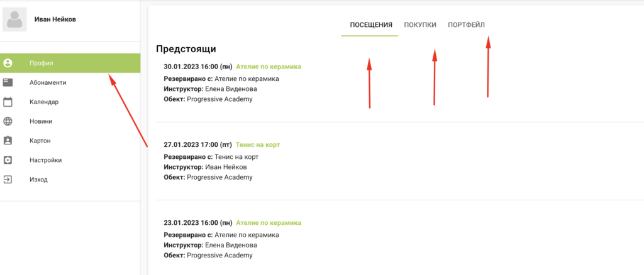
Task: Go to Календар in the sidebar
Action: click(70, 102)
